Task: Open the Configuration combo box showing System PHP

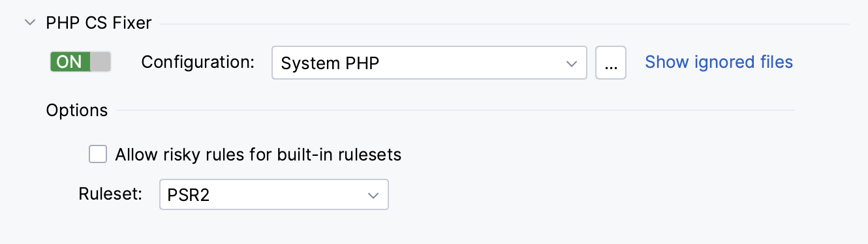Action: tap(429, 63)
